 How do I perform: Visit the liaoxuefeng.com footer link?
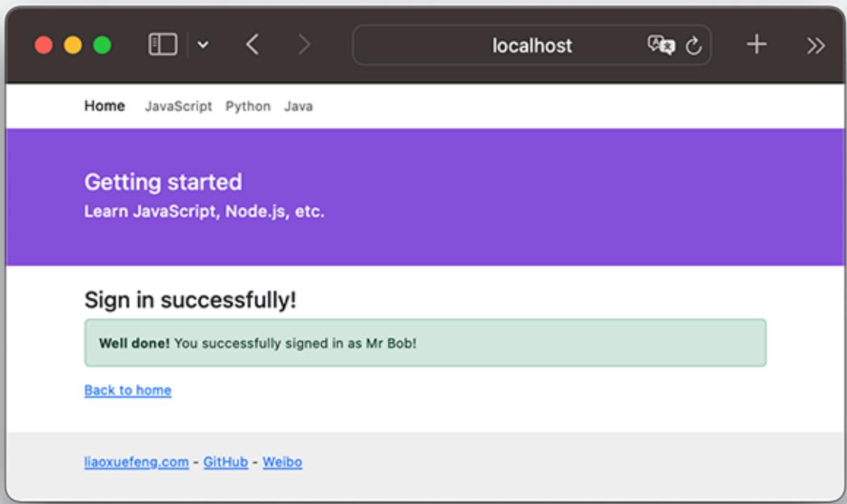click(136, 462)
